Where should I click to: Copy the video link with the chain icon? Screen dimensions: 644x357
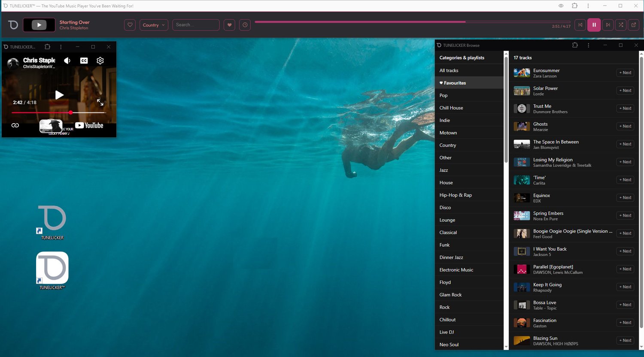coord(15,125)
